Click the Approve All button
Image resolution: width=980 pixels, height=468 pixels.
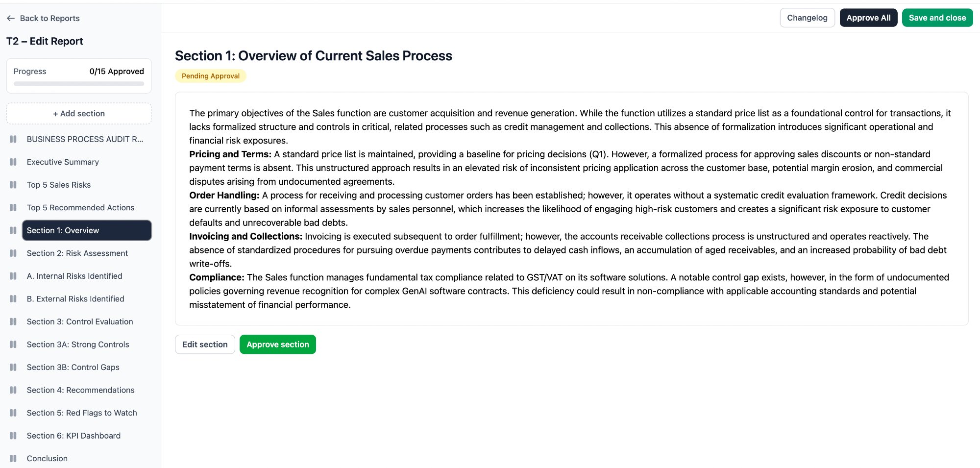[x=868, y=18]
